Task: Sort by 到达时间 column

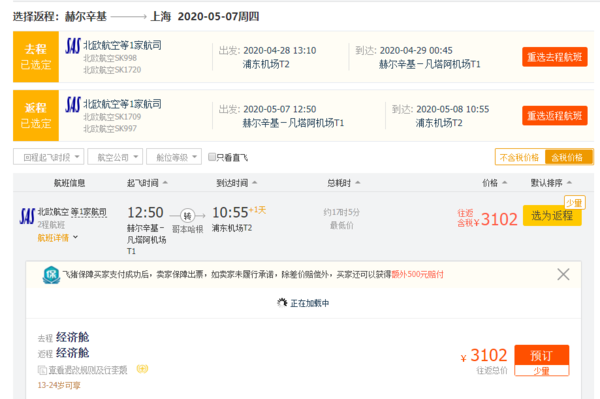Action: (x=236, y=183)
